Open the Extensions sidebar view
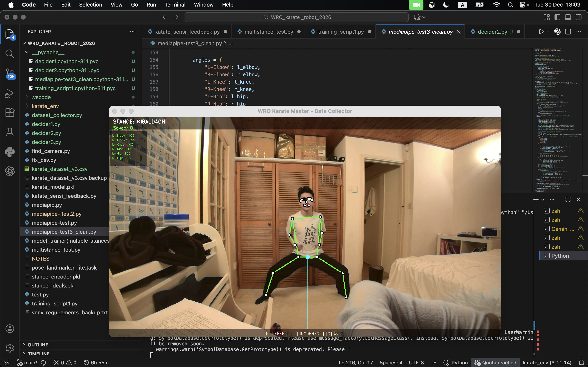Screen dimensions: 588x367 pyautogui.click(x=10, y=112)
